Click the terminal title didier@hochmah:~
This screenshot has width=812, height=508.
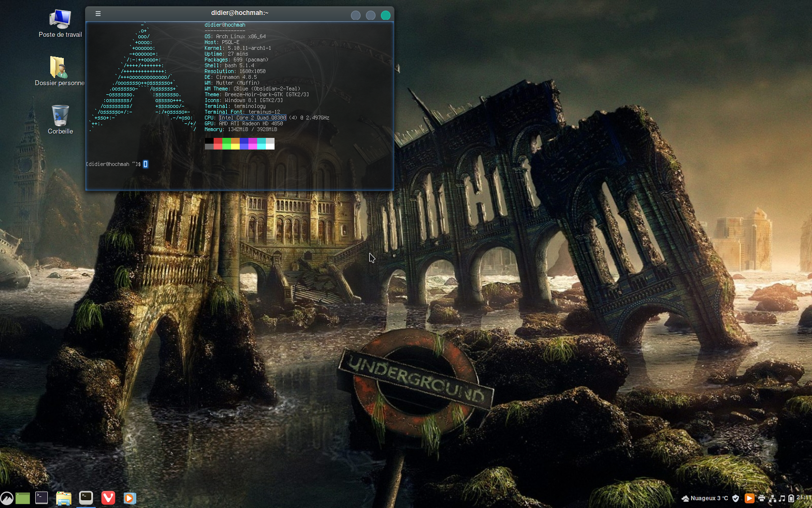point(240,13)
